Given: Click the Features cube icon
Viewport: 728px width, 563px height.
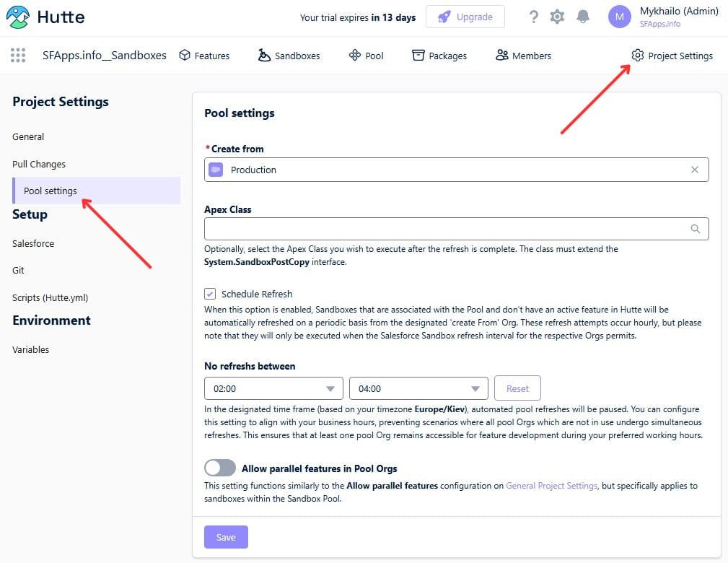Looking at the screenshot, I should point(185,56).
